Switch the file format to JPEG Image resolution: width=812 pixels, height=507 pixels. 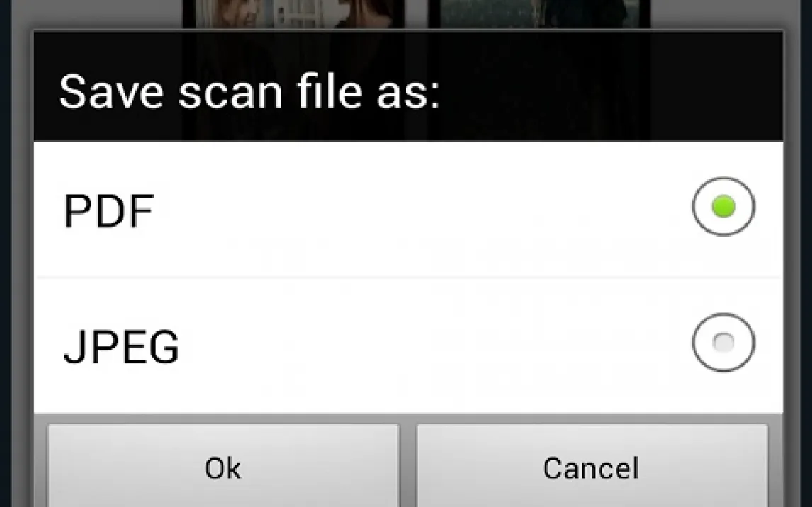723,343
